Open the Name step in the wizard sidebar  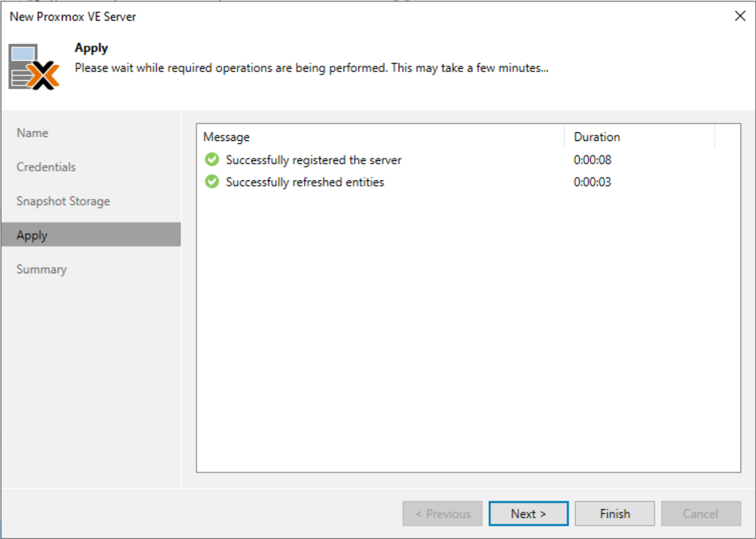pos(32,132)
